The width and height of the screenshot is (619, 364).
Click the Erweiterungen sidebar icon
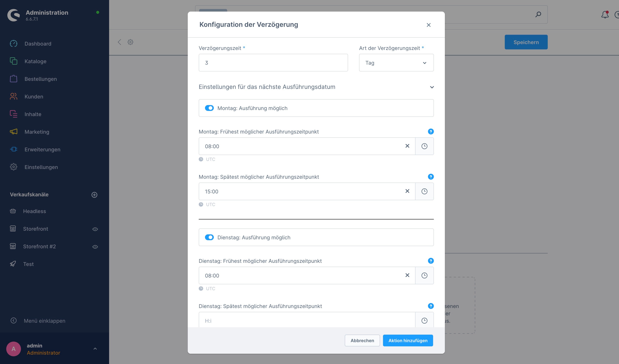13,149
